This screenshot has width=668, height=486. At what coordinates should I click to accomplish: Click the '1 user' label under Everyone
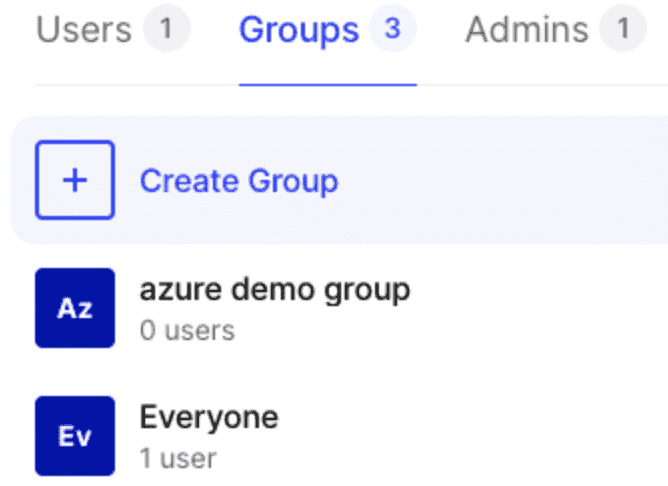tap(178, 458)
